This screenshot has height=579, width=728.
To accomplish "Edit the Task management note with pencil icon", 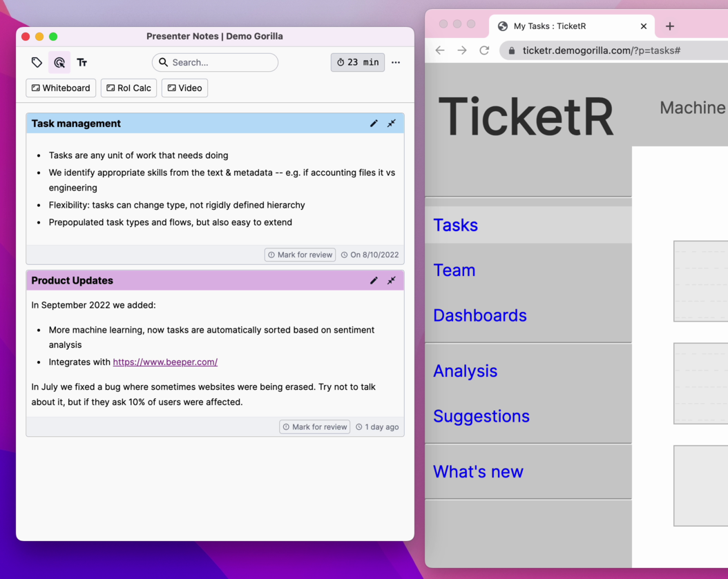I will coord(374,124).
